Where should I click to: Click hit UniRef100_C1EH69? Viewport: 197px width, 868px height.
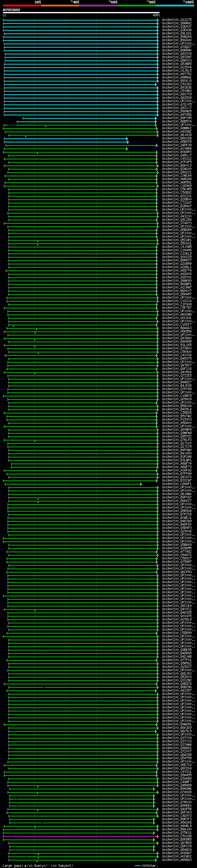[x=177, y=186]
